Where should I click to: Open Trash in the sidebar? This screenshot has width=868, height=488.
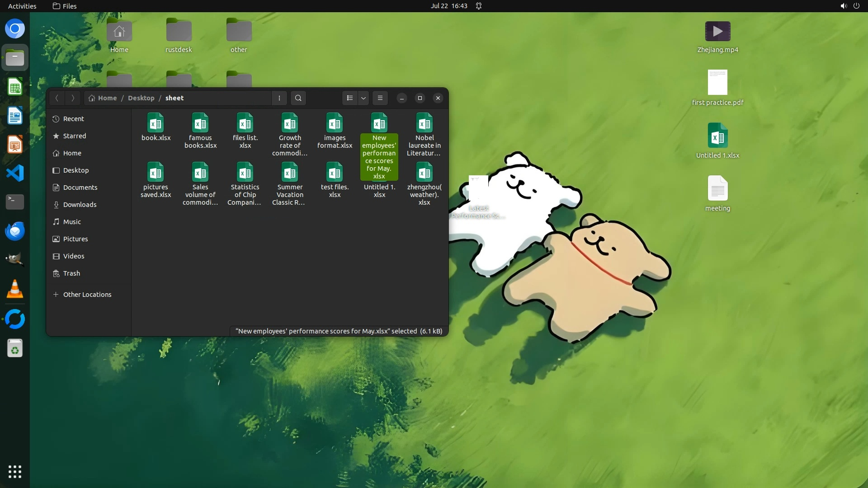tap(71, 273)
